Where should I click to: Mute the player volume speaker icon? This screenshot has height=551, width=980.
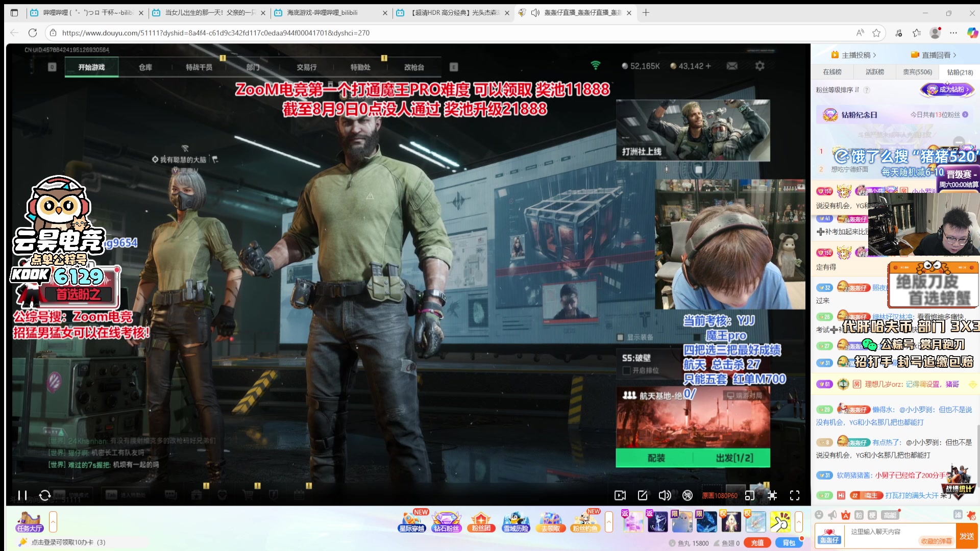point(665,495)
